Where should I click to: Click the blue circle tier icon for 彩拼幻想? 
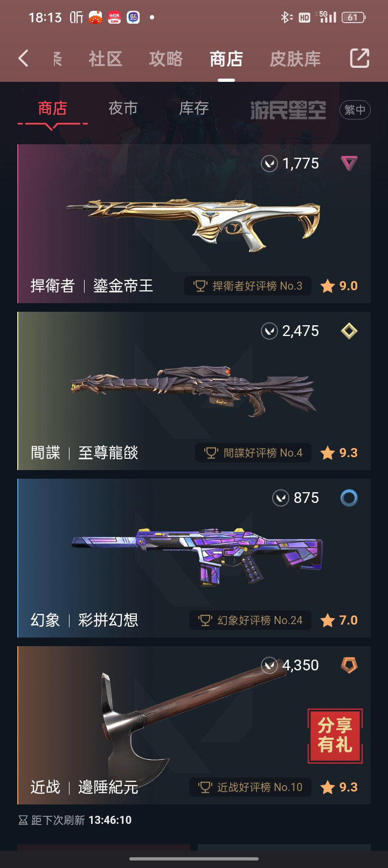(x=349, y=498)
